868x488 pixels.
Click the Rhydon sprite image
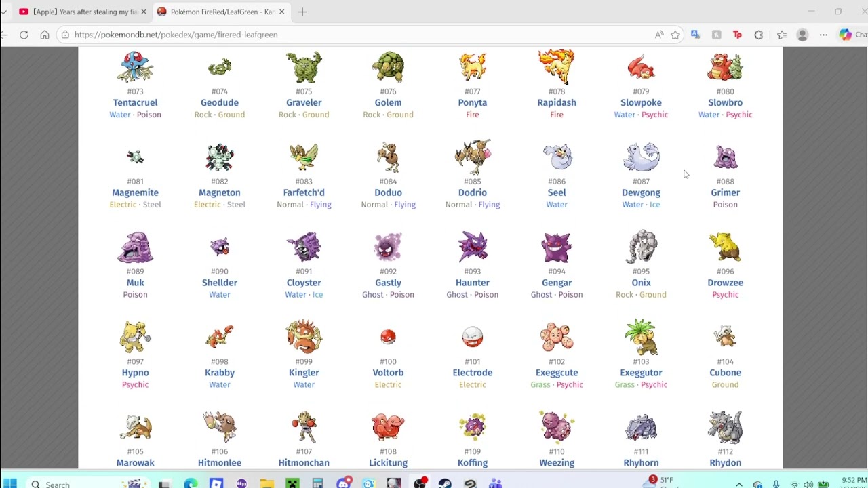[725, 427]
